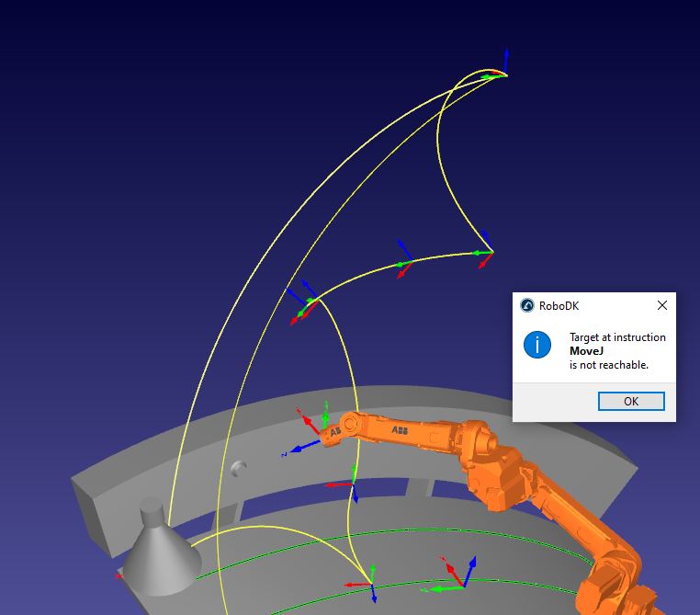Image resolution: width=700 pixels, height=615 pixels.
Task: Click the small hole on curved wall
Action: [239, 468]
